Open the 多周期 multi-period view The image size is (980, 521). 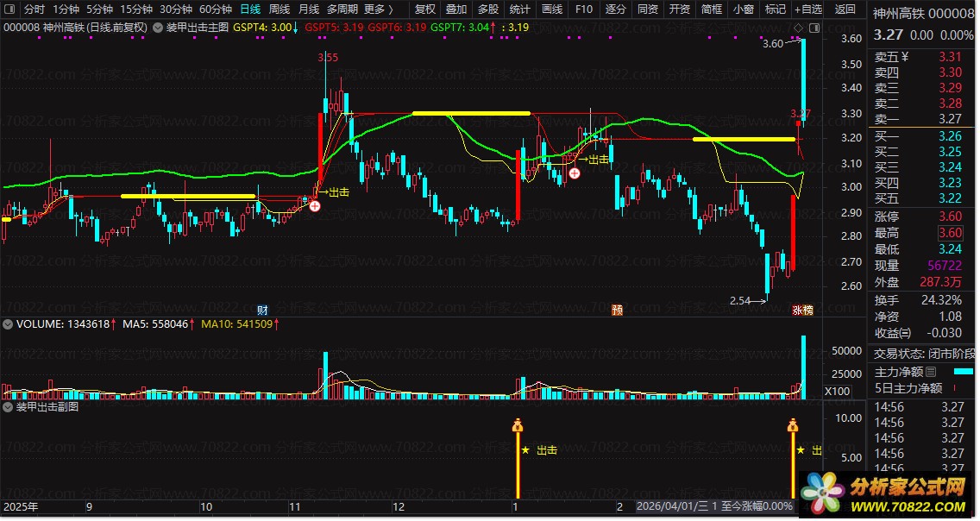(342, 9)
